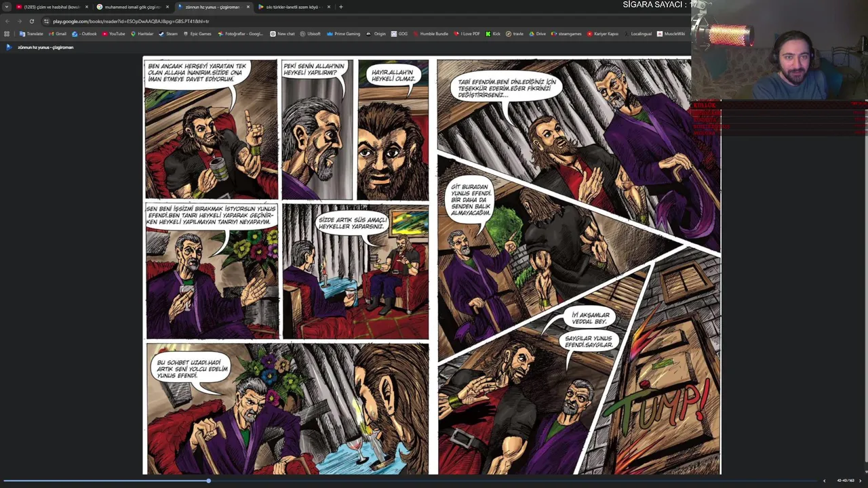Click the reading progress slider handle
Viewport: 868px width, 488px height.
[x=209, y=481]
